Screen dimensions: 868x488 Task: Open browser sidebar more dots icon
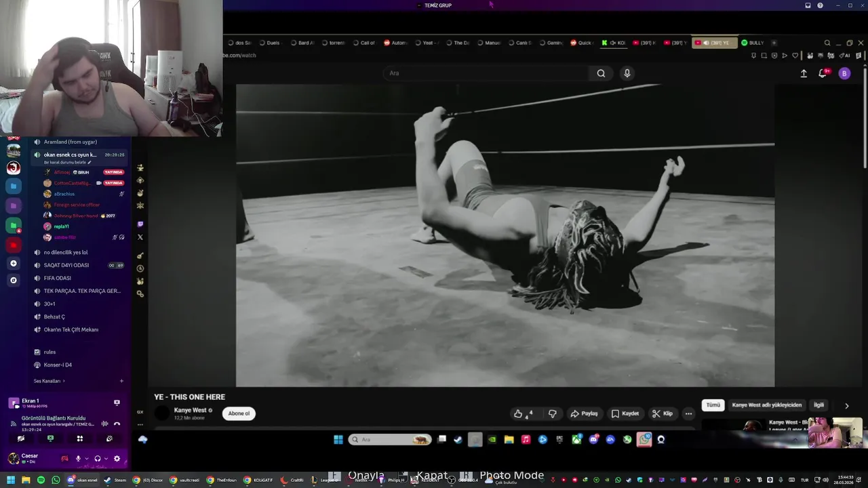coord(140,425)
